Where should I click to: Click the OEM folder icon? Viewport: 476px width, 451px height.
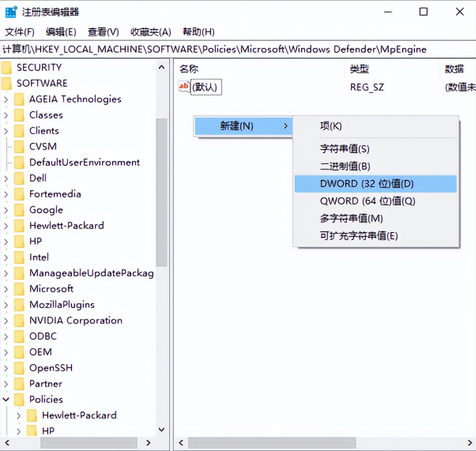(19, 352)
